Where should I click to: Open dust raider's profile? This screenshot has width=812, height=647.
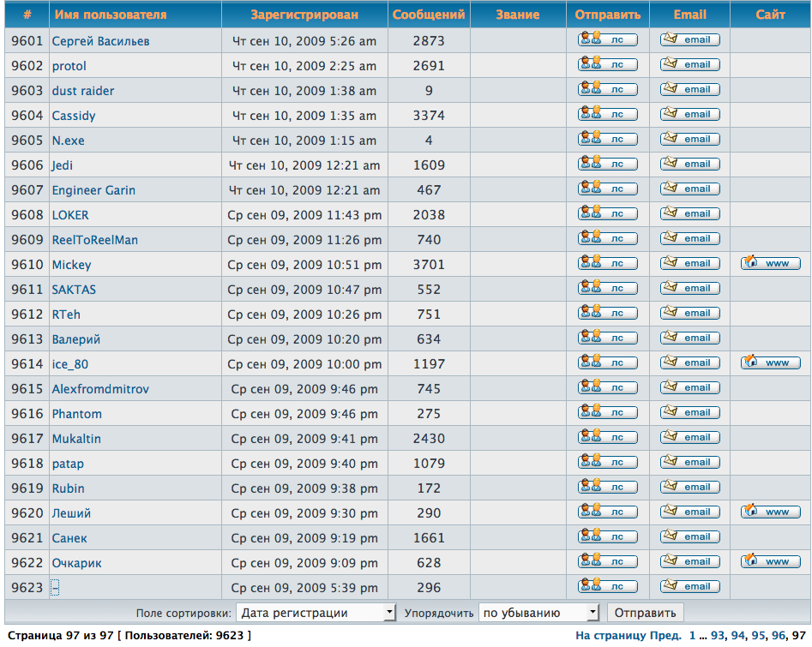(83, 91)
